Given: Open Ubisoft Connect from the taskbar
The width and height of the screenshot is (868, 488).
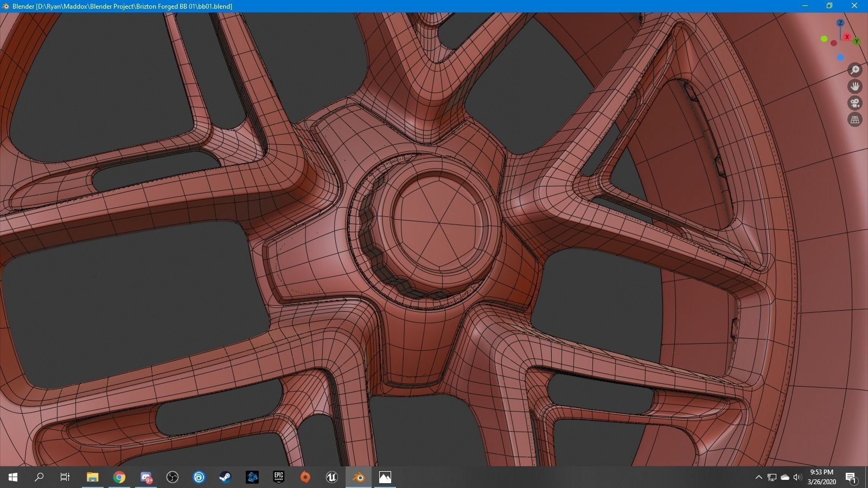Looking at the screenshot, I should (199, 477).
